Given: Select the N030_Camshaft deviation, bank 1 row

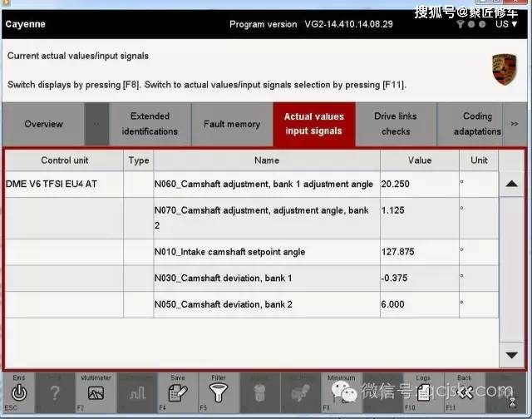Looking at the screenshot, I should (x=252, y=279).
